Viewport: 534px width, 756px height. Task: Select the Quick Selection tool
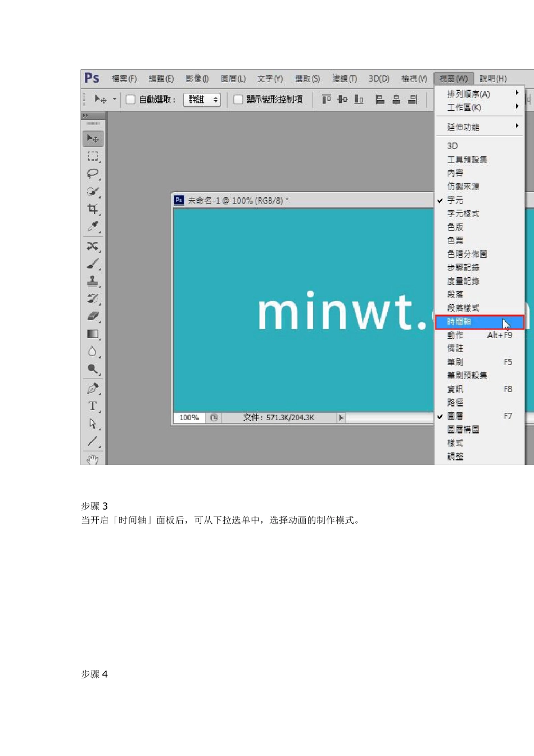pos(93,192)
